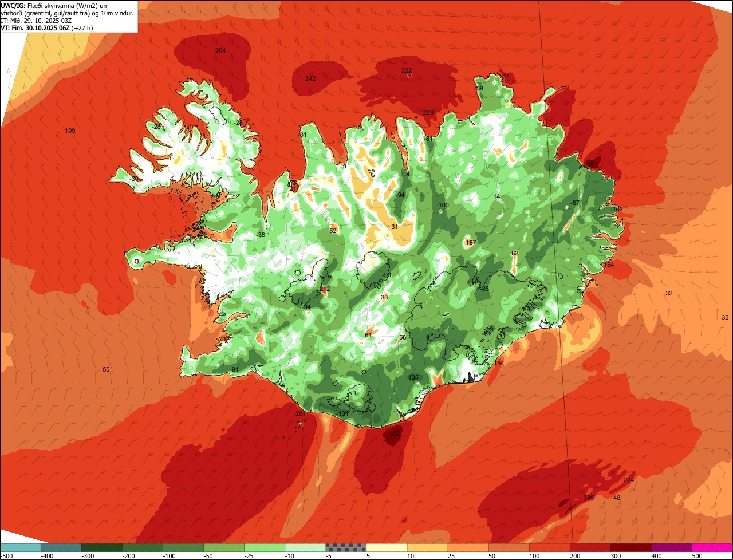Click the '-131' value near the south coast
The width and height of the screenshot is (733, 560).
[x=343, y=413]
